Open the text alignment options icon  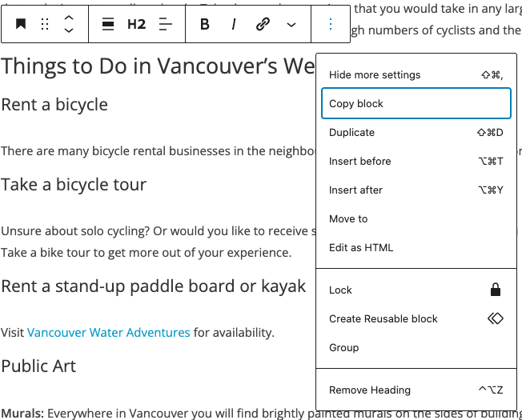click(x=166, y=24)
